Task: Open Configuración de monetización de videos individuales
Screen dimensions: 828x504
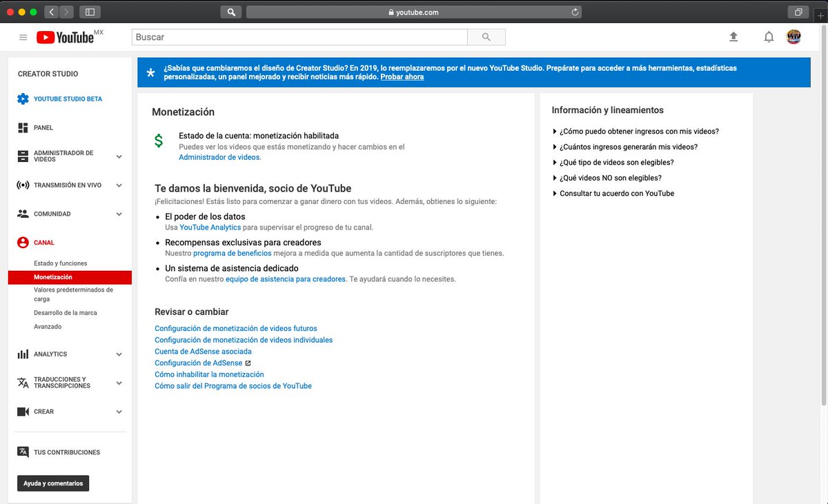Action: (x=244, y=340)
